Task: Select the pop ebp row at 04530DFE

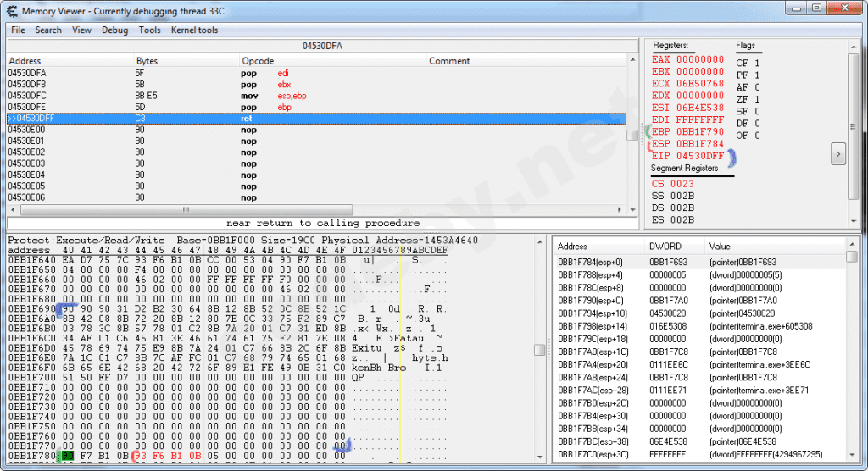Action: (316, 107)
